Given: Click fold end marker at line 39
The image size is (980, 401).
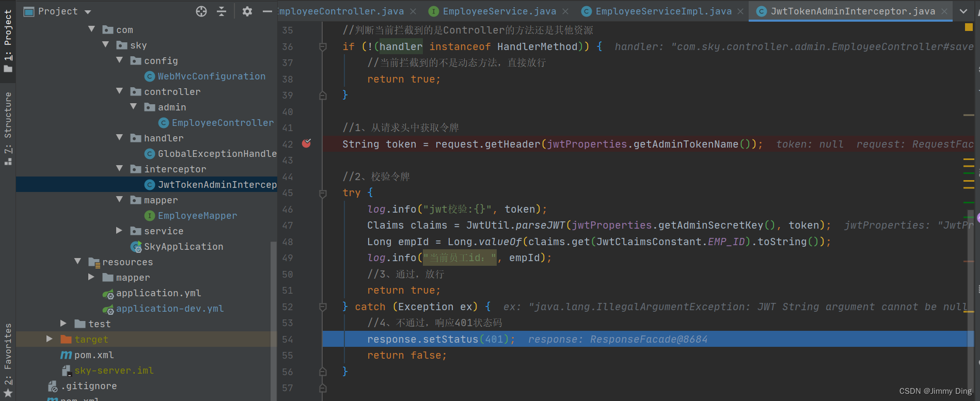Looking at the screenshot, I should tap(323, 95).
